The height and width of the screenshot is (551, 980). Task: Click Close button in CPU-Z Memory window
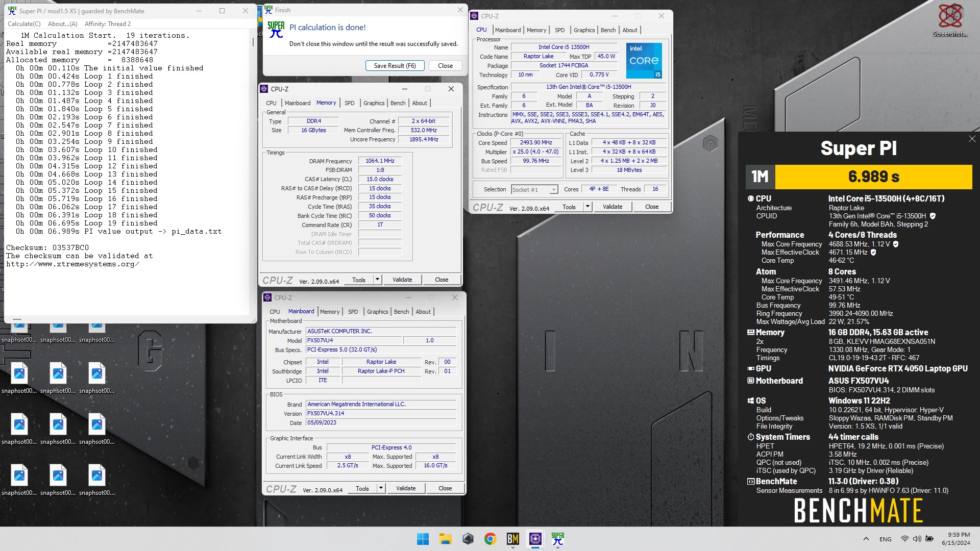pyautogui.click(x=442, y=280)
